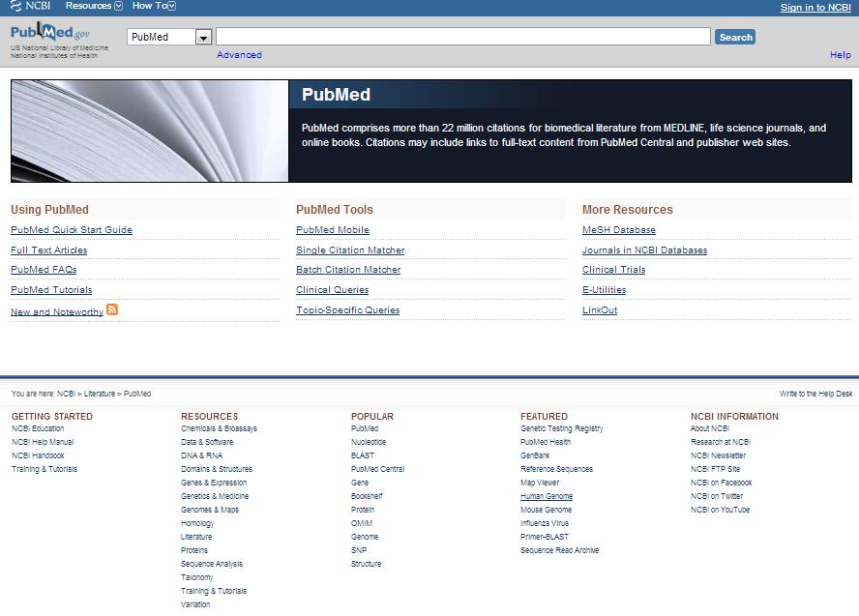This screenshot has width=859, height=616.
Task: Open the PubMed database dropdown arrow
Action: click(204, 38)
